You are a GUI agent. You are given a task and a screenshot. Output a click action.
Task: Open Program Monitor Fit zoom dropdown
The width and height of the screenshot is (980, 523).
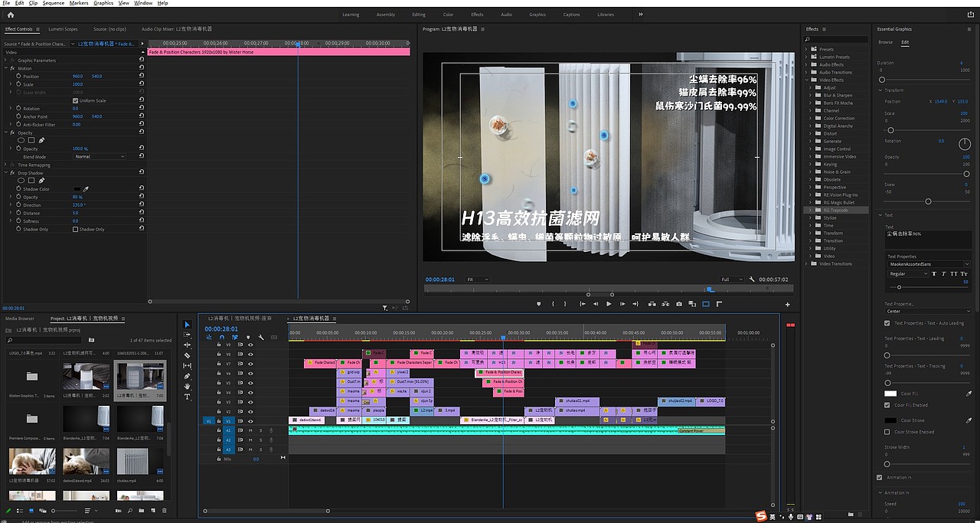[478, 279]
